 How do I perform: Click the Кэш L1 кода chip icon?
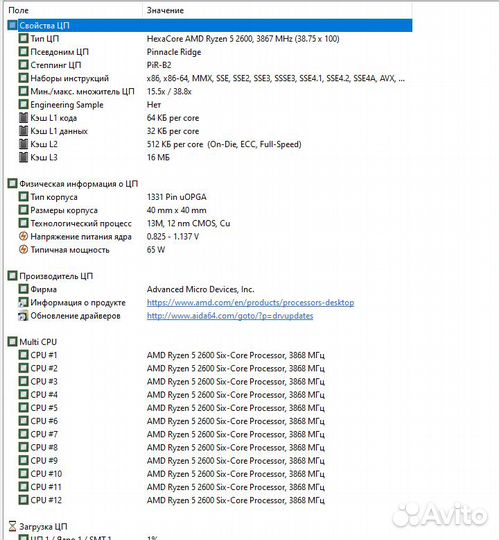tap(23, 118)
